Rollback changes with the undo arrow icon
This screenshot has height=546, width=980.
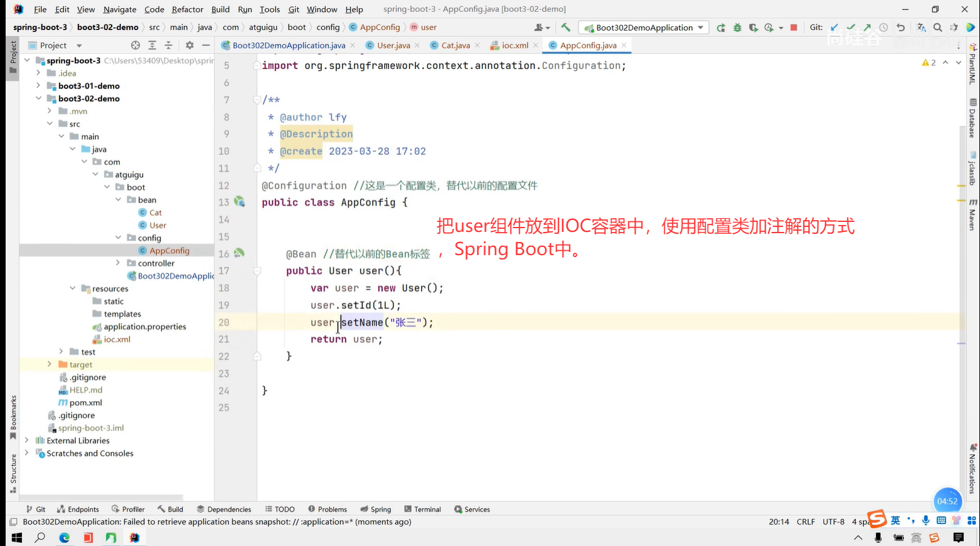[x=900, y=28]
